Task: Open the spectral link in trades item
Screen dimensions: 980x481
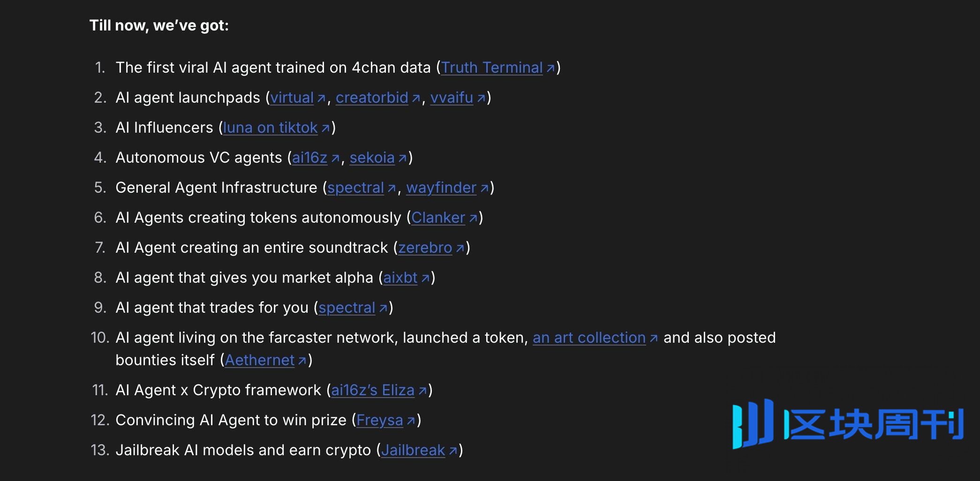Action: click(347, 308)
